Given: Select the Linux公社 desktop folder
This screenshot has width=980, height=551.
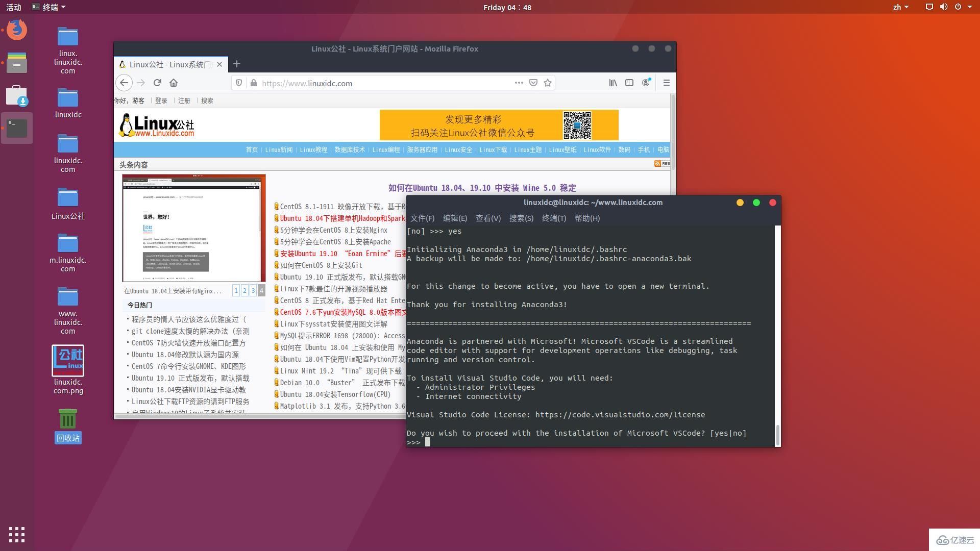Looking at the screenshot, I should (x=68, y=204).
